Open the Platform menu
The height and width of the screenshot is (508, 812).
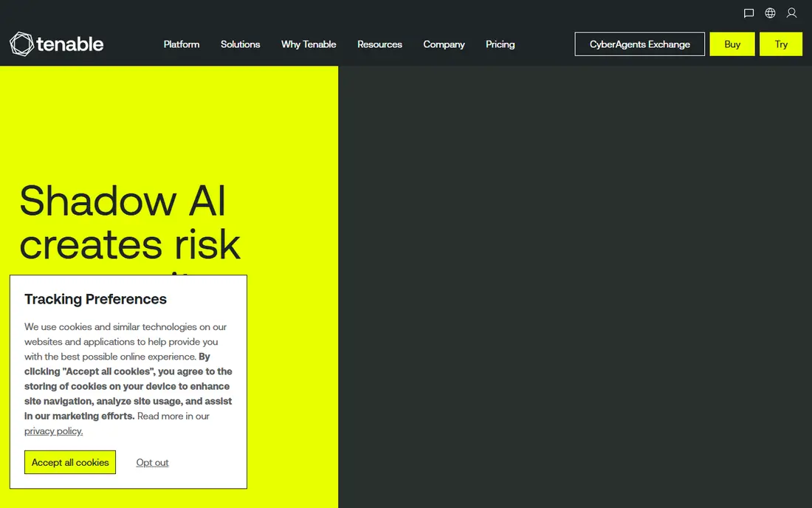coord(182,44)
